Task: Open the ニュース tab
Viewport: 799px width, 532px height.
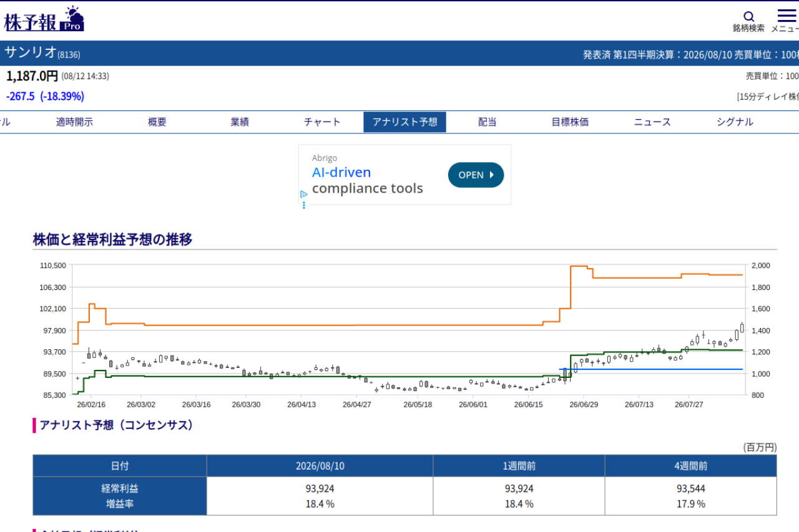Action: 652,122
